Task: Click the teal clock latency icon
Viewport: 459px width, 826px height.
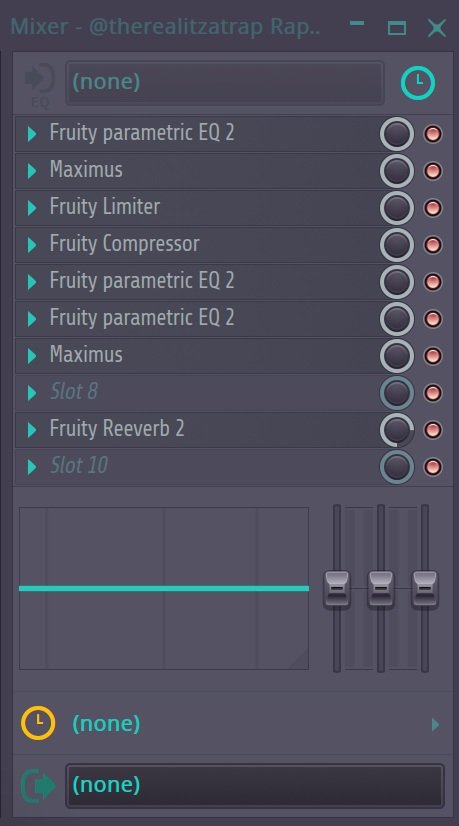Action: click(x=418, y=83)
